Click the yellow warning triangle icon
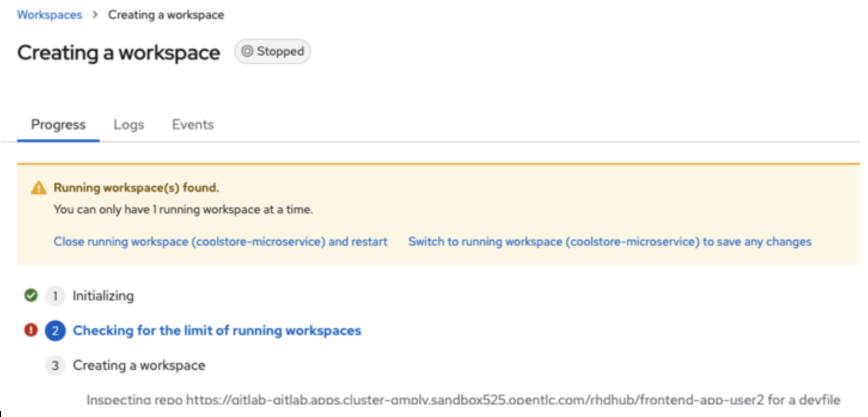This screenshot has height=417, width=868. coord(38,188)
